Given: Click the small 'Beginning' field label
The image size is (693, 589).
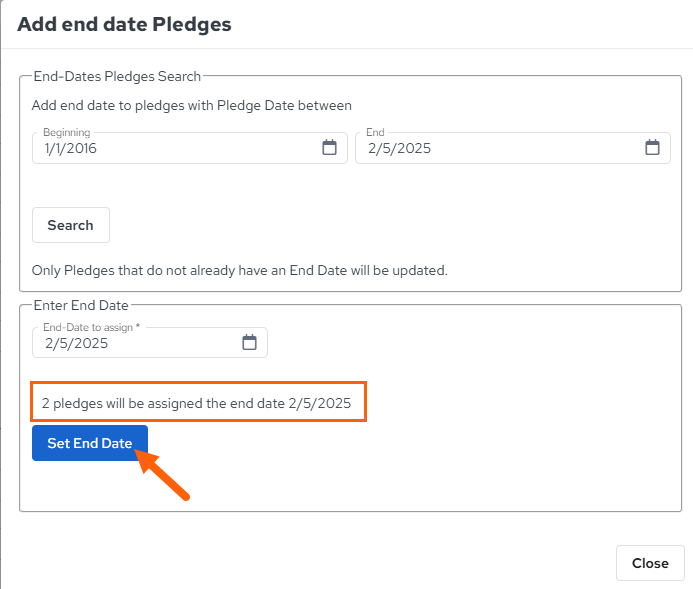Looking at the screenshot, I should pos(67,132).
